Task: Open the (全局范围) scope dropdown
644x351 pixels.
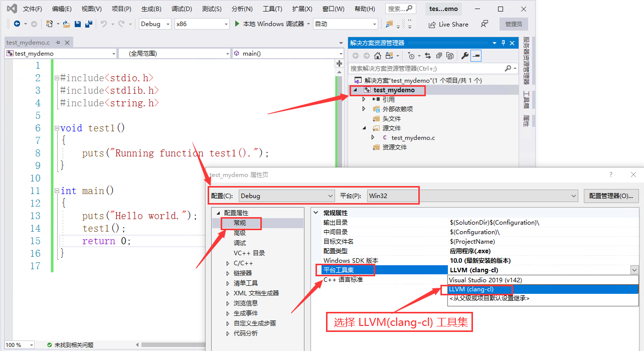Action: point(175,53)
